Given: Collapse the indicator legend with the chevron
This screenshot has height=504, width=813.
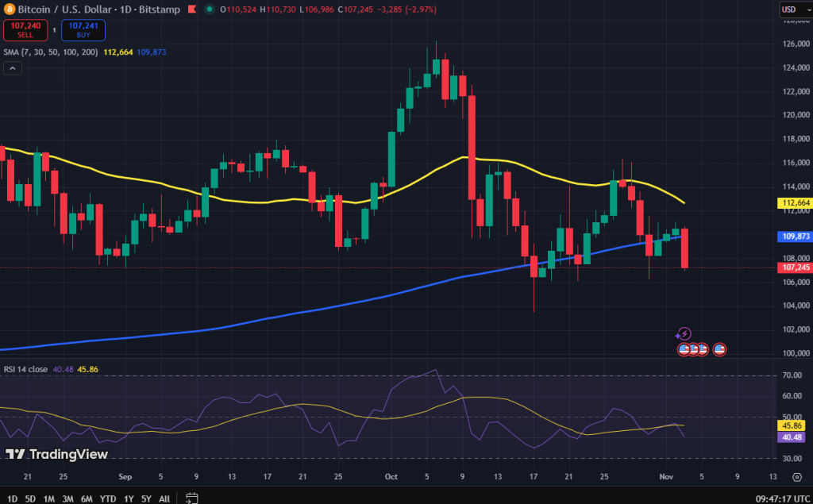Looking at the screenshot, I should [x=13, y=68].
